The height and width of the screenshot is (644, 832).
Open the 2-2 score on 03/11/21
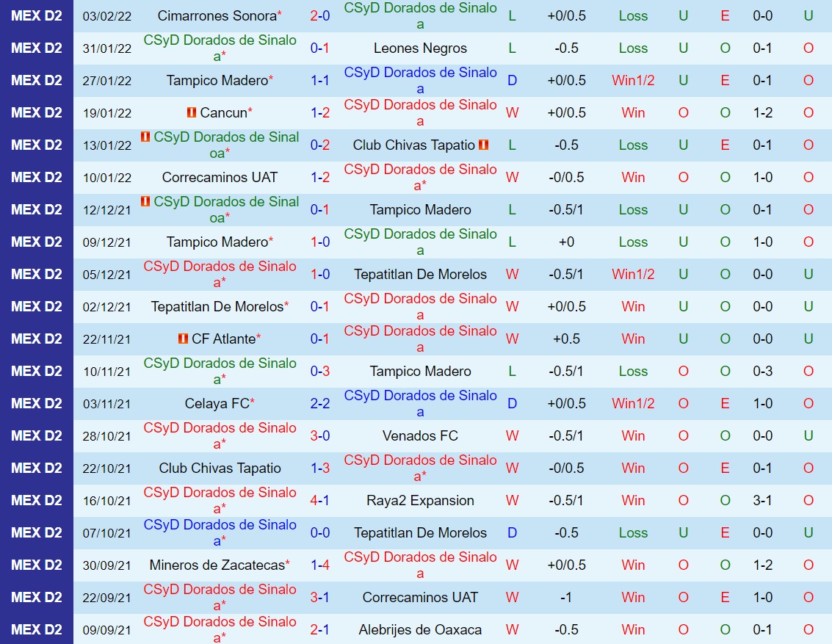[x=320, y=404]
